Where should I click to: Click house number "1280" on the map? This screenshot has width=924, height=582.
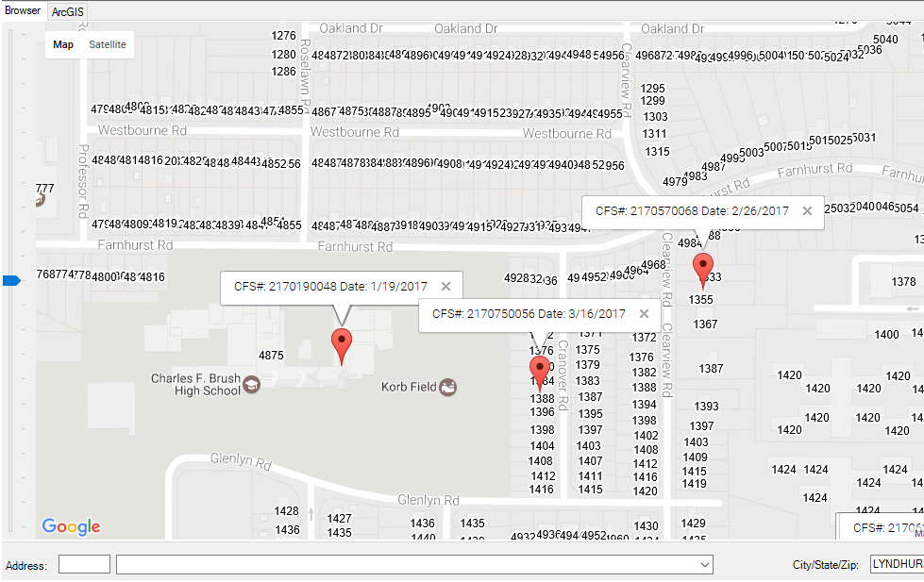[x=283, y=55]
